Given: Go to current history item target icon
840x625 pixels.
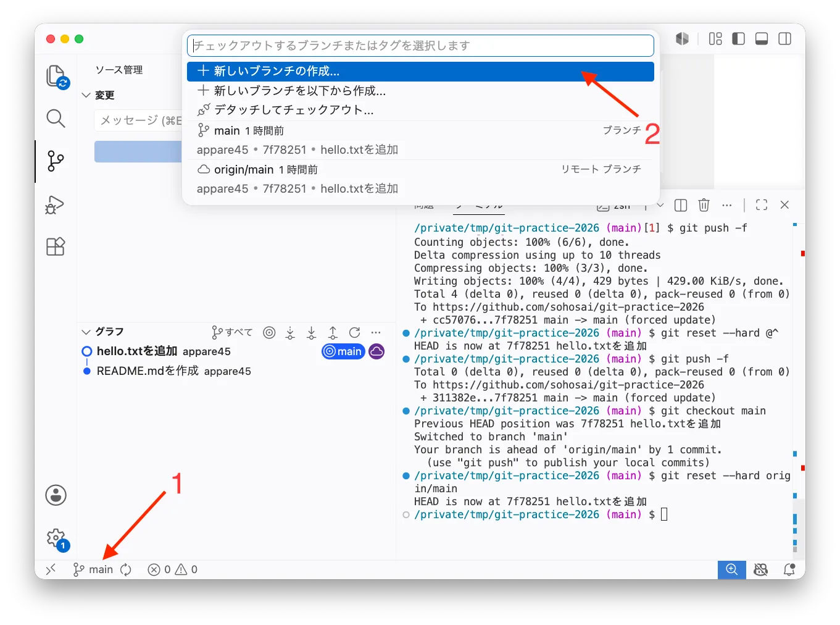Looking at the screenshot, I should [269, 332].
